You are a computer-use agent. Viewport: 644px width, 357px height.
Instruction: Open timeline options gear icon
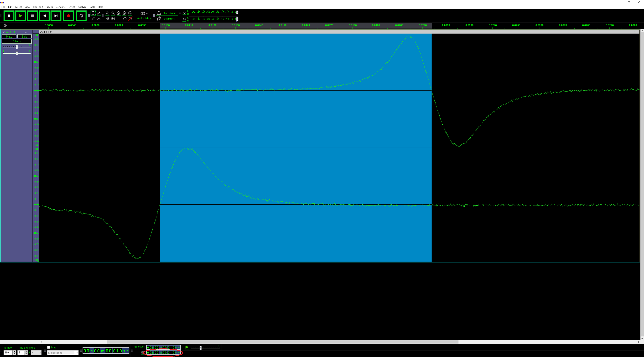pos(5,25)
